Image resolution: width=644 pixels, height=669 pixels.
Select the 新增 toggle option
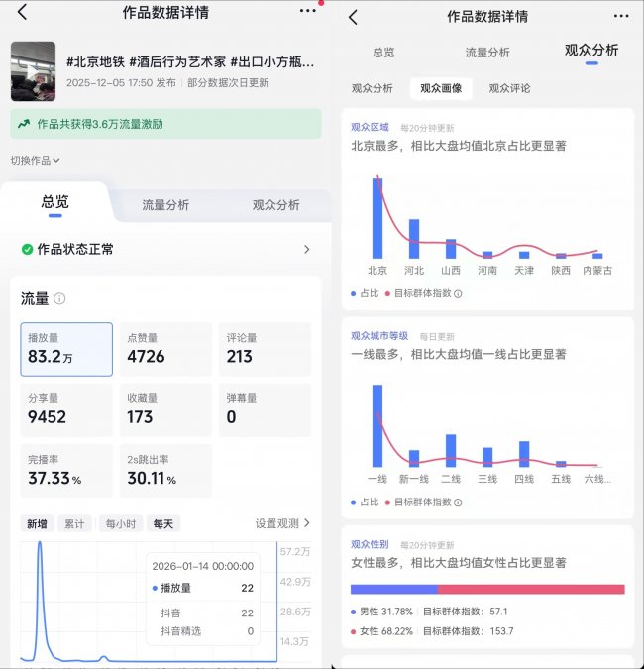pos(37,523)
